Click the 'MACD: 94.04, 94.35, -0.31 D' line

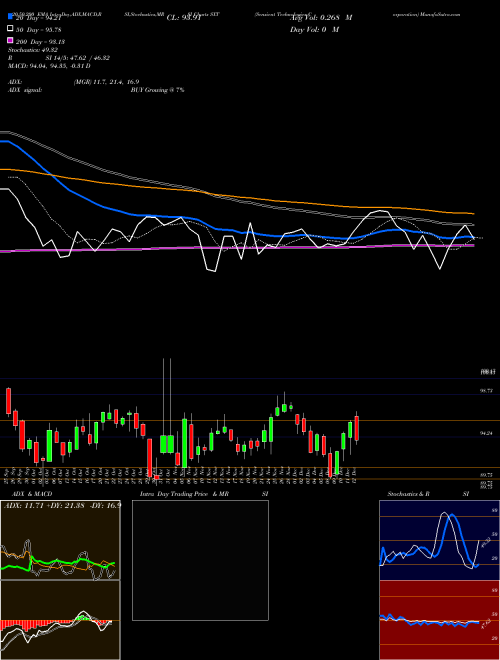[49, 66]
